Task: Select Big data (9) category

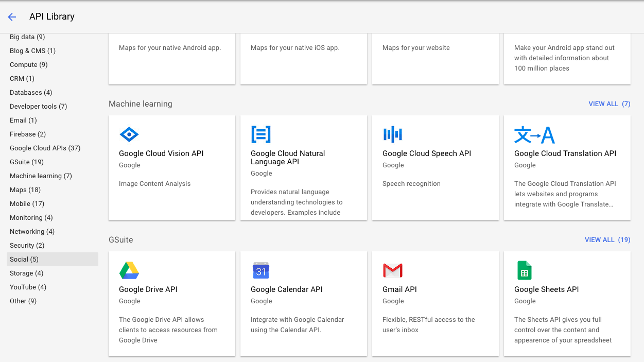Action: [x=27, y=37]
